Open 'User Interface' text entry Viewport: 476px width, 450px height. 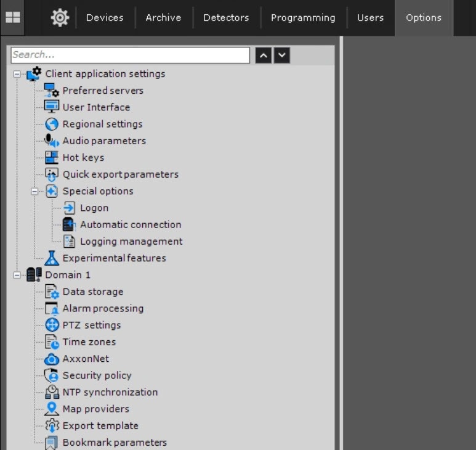(x=96, y=107)
